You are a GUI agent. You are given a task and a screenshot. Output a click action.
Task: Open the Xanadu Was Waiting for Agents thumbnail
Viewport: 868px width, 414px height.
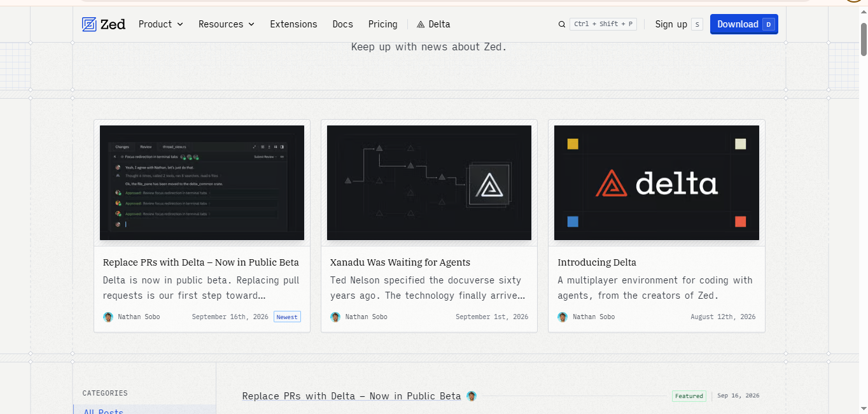pos(429,183)
